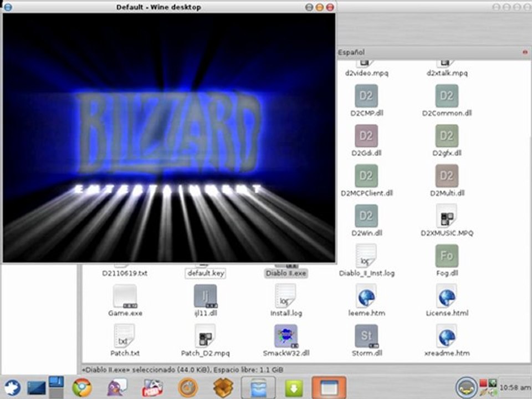Select the Storm.dll file icon
Viewport: 532px width, 399px height.
366,336
